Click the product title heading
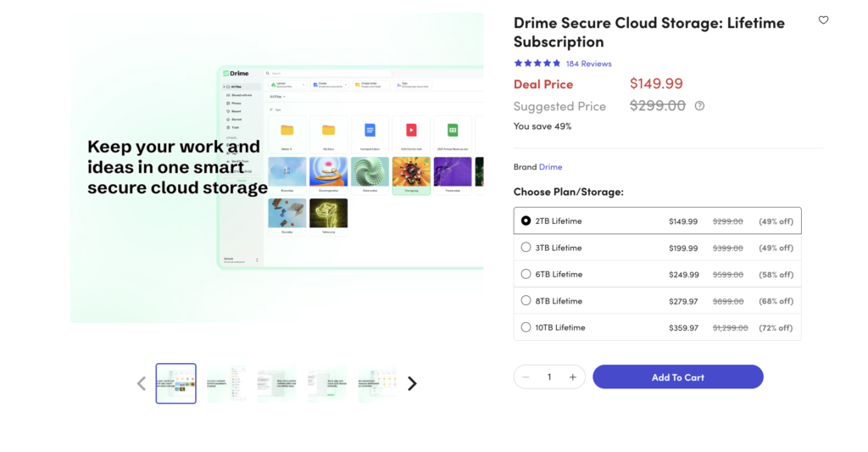This screenshot has height=452, width=868. tap(648, 32)
